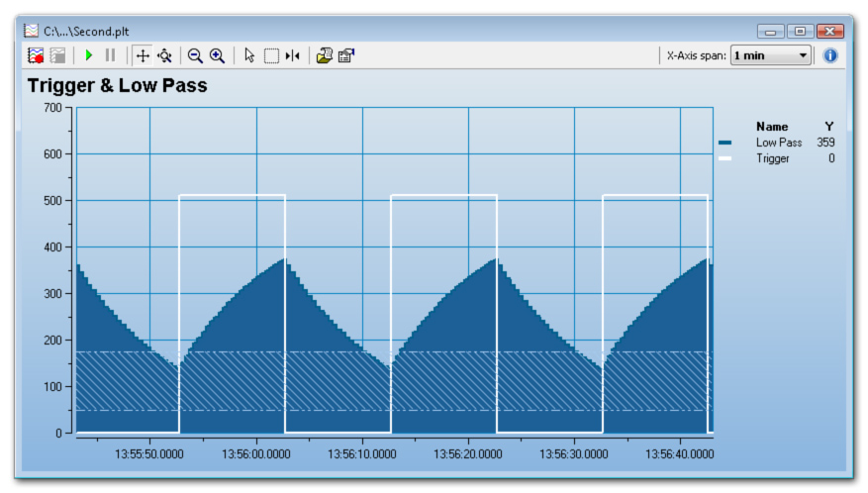Click the 13:56:20.0000 time axis label

click(x=467, y=452)
